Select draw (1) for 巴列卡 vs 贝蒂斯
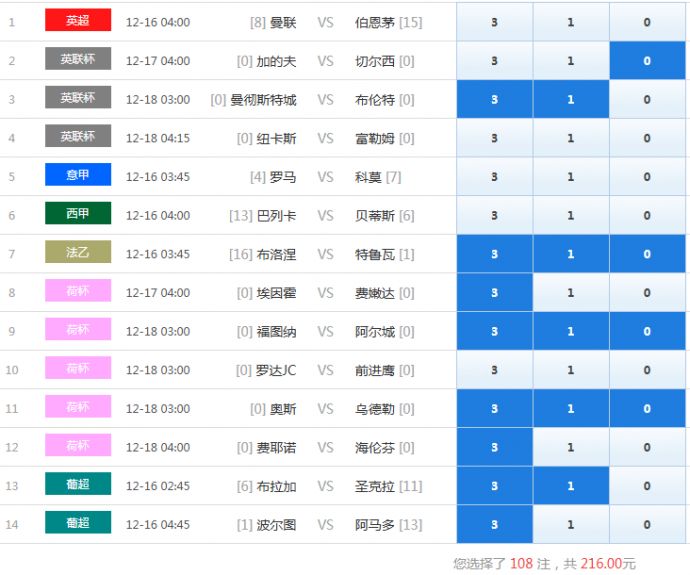This screenshot has height=575, width=690. (571, 216)
